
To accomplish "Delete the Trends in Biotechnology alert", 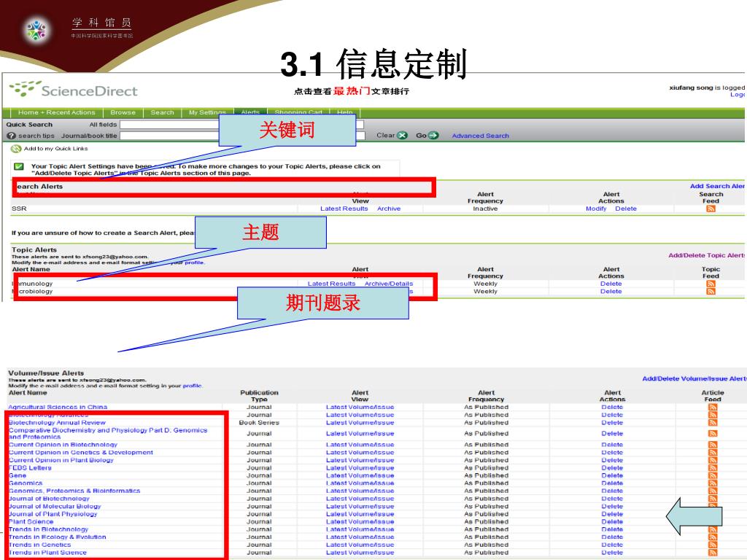I will pyautogui.click(x=612, y=529).
